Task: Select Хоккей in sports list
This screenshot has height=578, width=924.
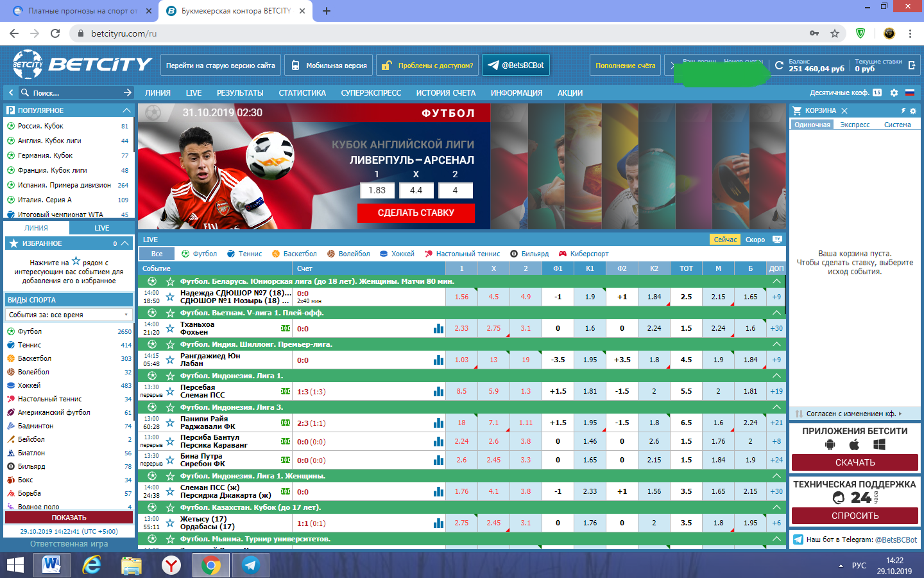Action: [x=29, y=385]
